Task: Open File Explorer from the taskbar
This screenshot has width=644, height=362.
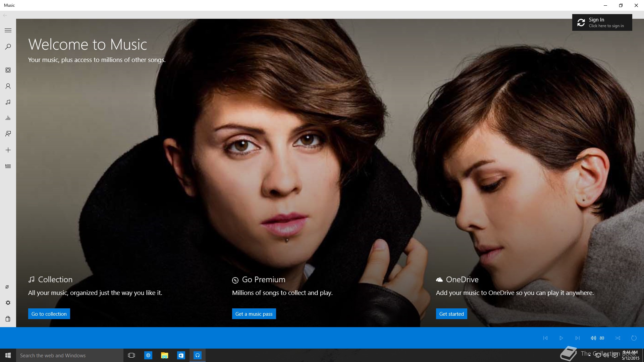Action: (164, 355)
